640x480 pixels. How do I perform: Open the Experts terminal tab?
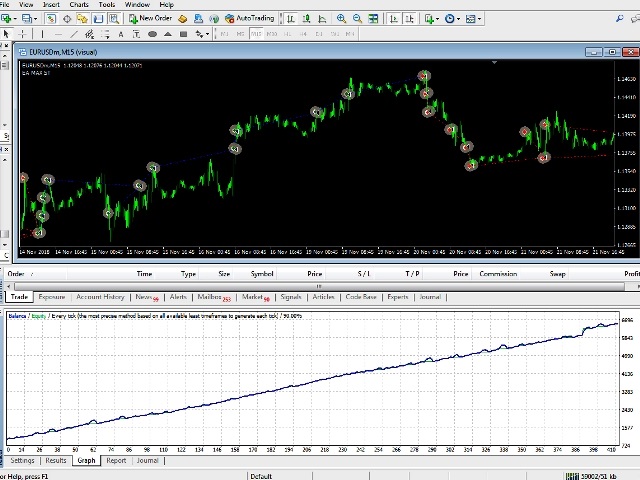398,297
